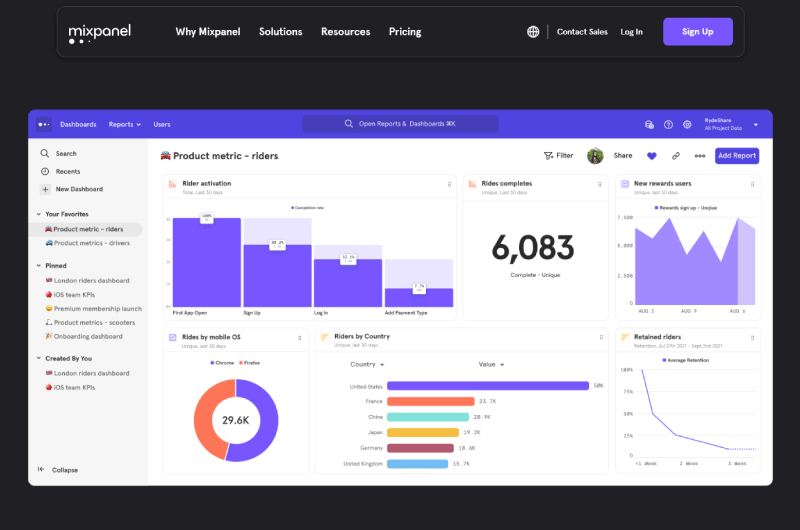Click the France orange bar
The height and width of the screenshot is (530, 800).
pos(431,401)
